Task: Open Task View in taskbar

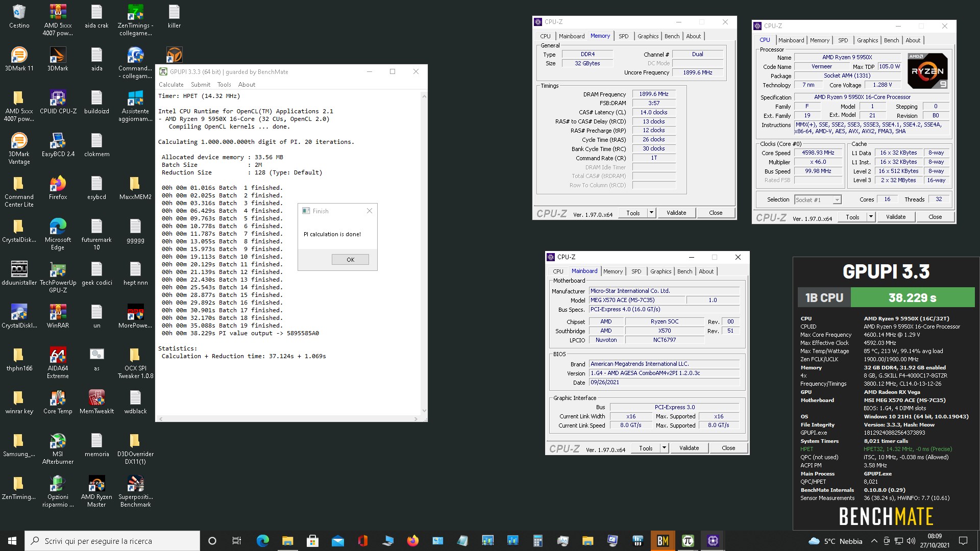Action: pos(237,541)
